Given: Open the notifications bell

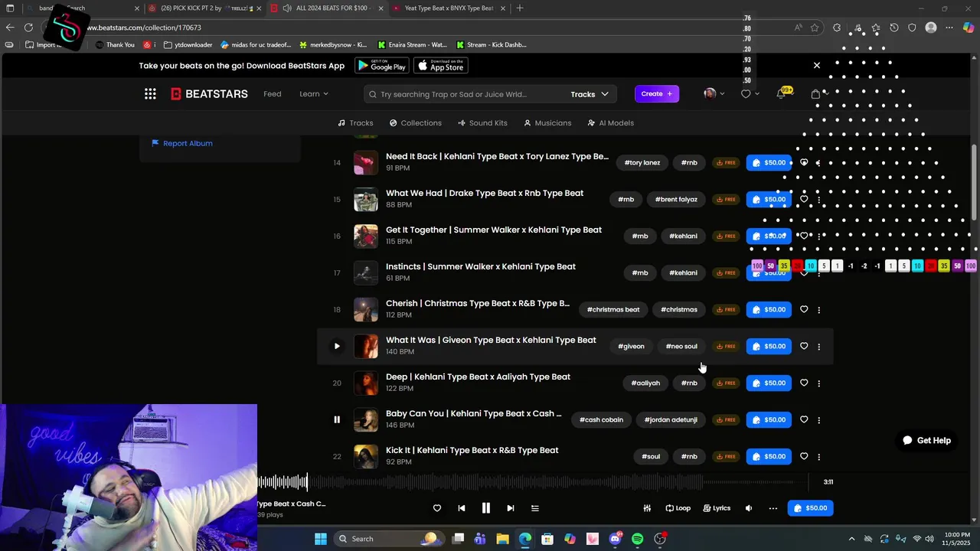Looking at the screenshot, I should [782, 93].
